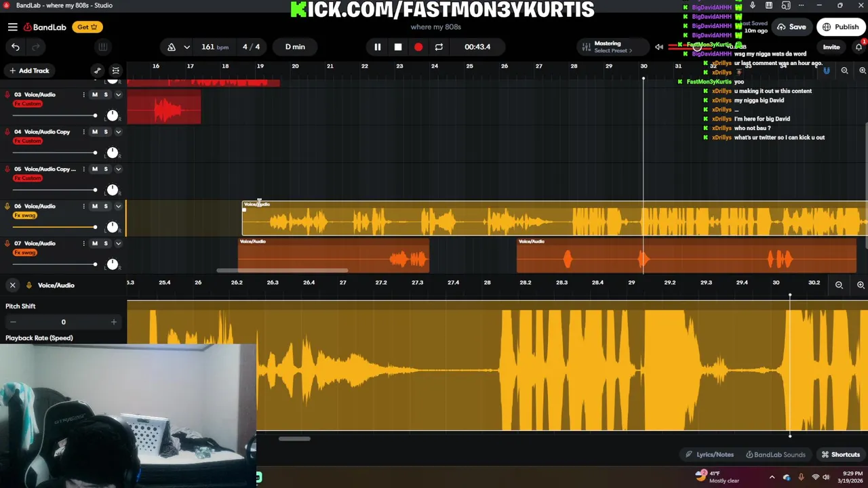Open track 04 three-dot menu

tap(84, 132)
